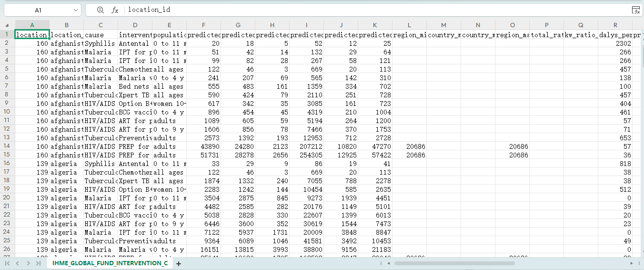
Task: Click cell 512 in column R row 19
Action: (x=615, y=189)
